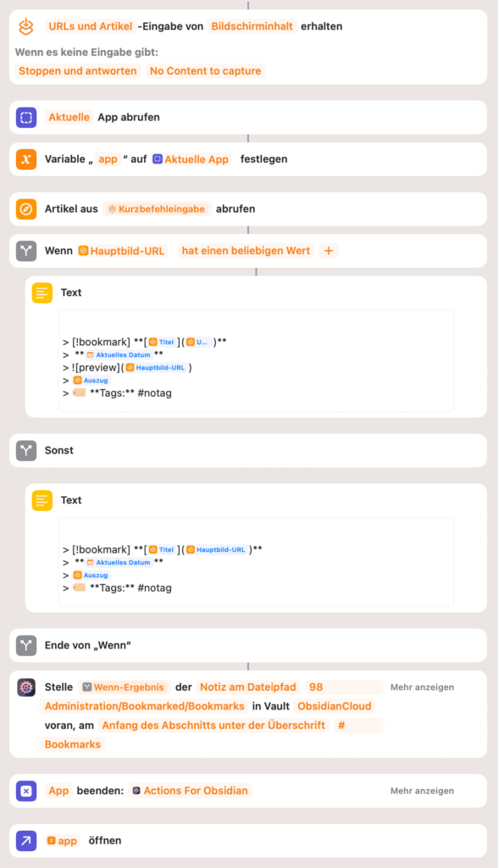
Task: Change the 'Stoppen und antworten' option
Action: (x=77, y=71)
